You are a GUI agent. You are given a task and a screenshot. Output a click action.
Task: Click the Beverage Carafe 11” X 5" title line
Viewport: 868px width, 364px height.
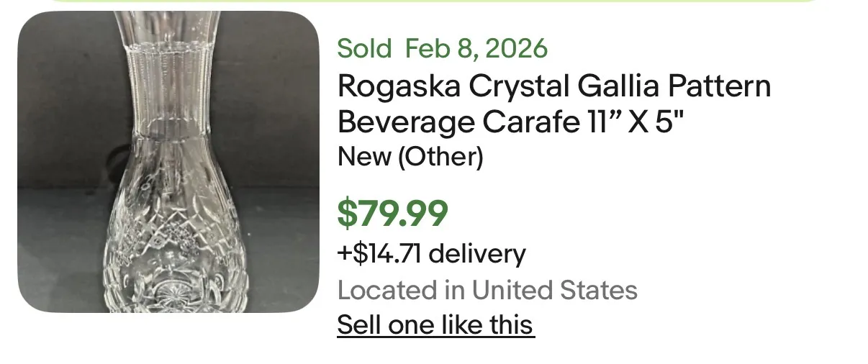[x=508, y=122]
